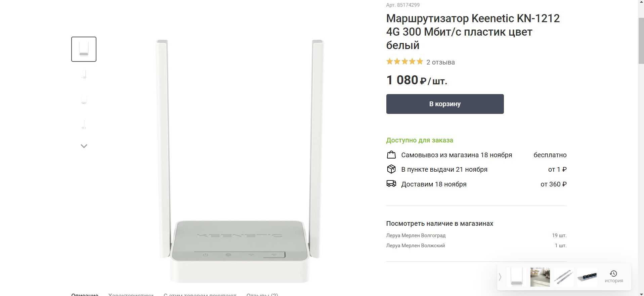Select the first router thumbnail
The height and width of the screenshot is (296, 644).
tap(84, 49)
